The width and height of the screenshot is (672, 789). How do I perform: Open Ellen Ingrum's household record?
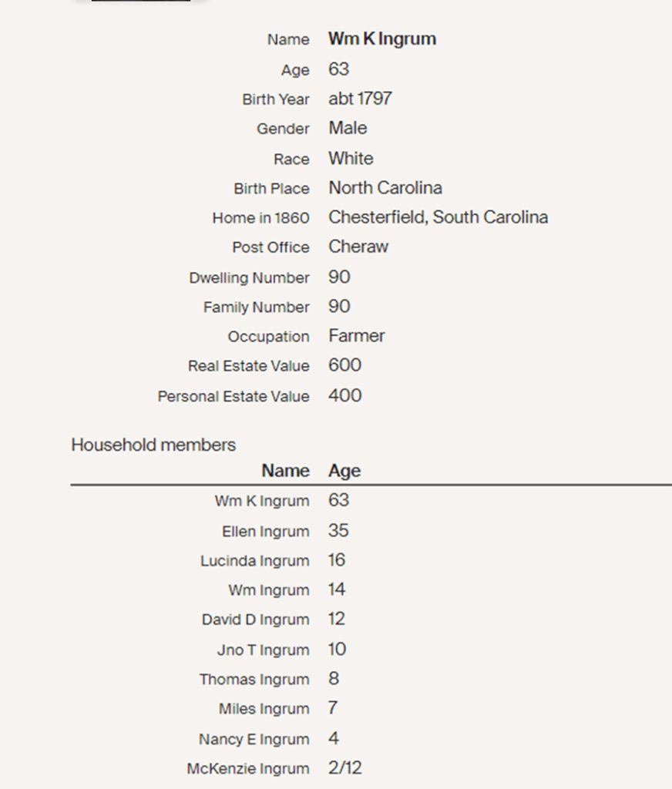pyautogui.click(x=265, y=532)
